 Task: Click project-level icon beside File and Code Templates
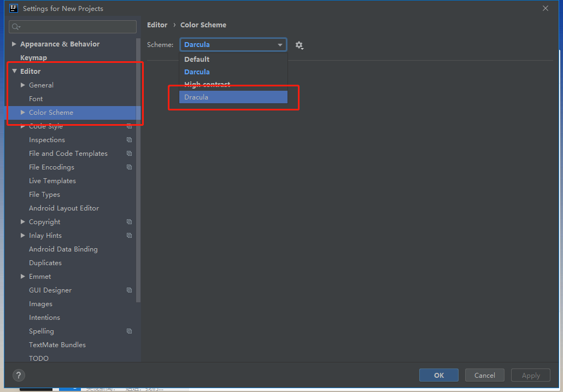(129, 154)
